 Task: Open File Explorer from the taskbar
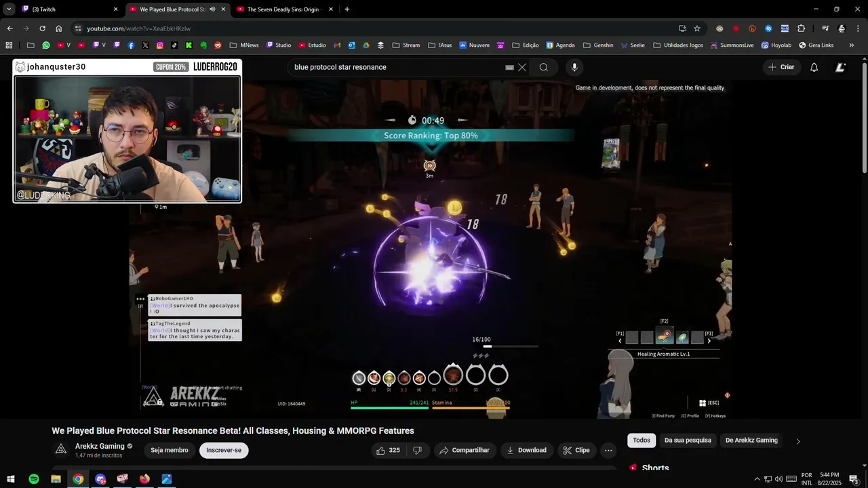click(56, 479)
